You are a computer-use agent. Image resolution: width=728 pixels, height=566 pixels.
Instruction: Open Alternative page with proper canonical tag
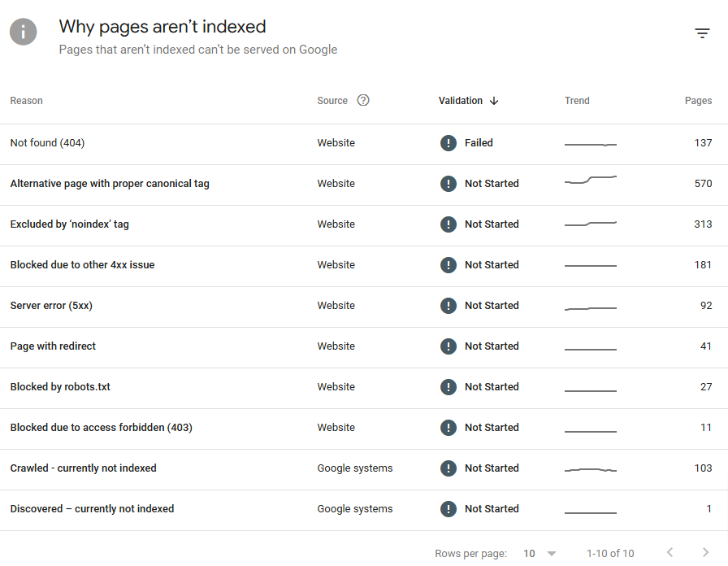coord(364,185)
